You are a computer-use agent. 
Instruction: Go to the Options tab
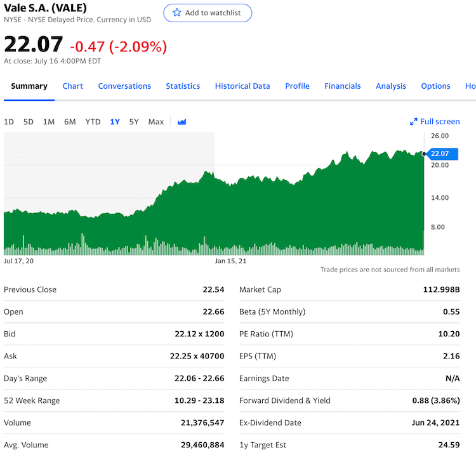point(435,86)
